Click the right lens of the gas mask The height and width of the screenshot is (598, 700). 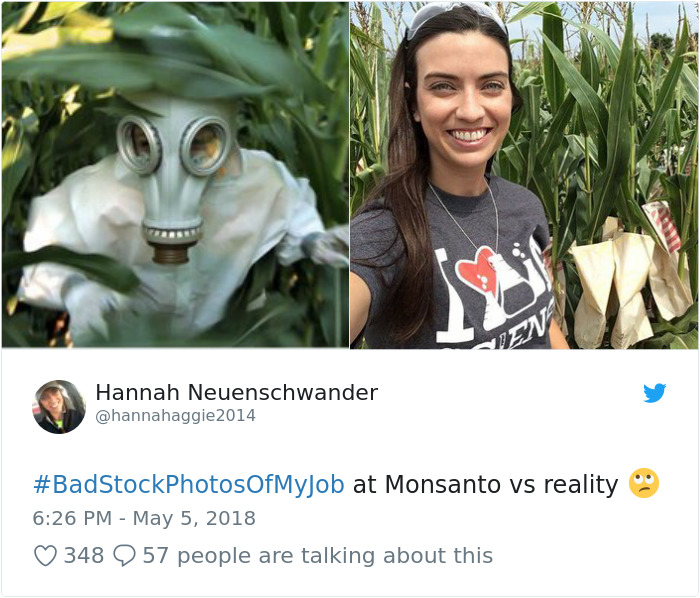pyautogui.click(x=206, y=146)
